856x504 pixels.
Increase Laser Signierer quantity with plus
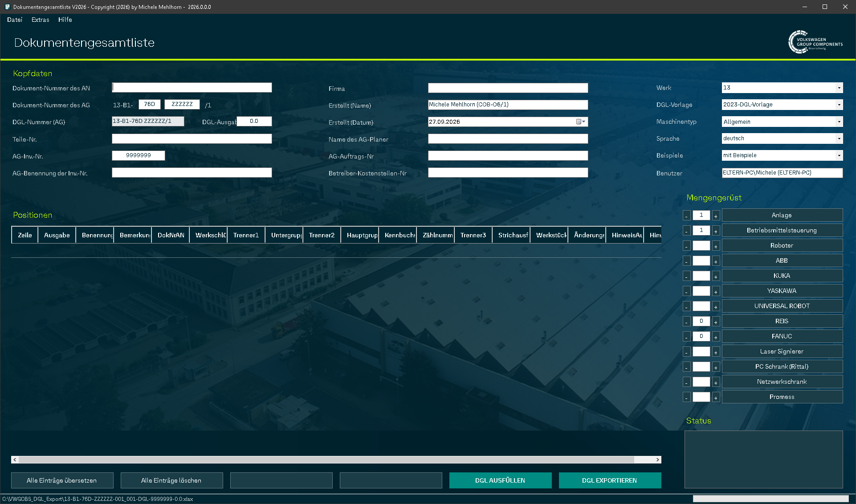(716, 352)
